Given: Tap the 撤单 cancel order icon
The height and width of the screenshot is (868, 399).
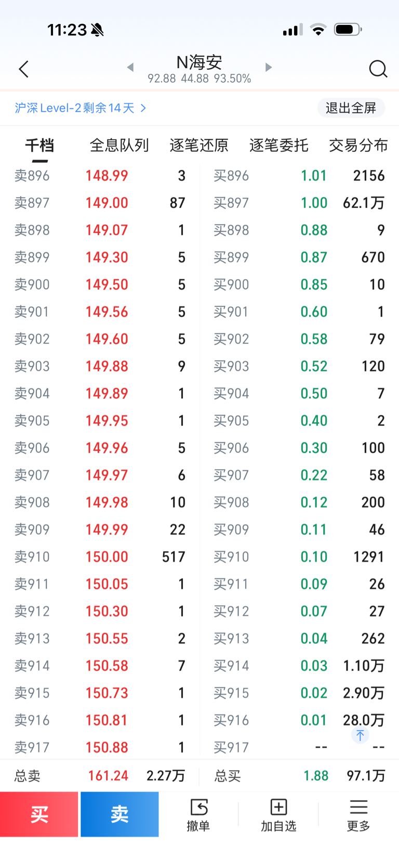Looking at the screenshot, I should pyautogui.click(x=198, y=814).
